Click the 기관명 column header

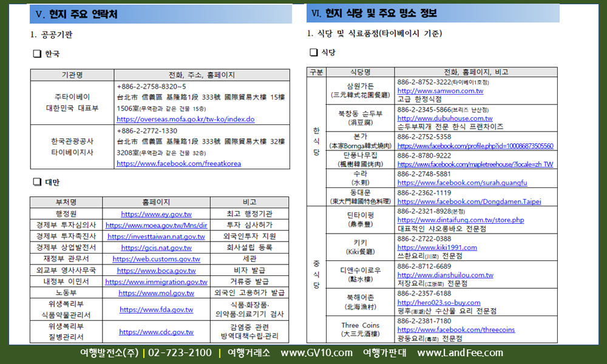click(x=72, y=75)
